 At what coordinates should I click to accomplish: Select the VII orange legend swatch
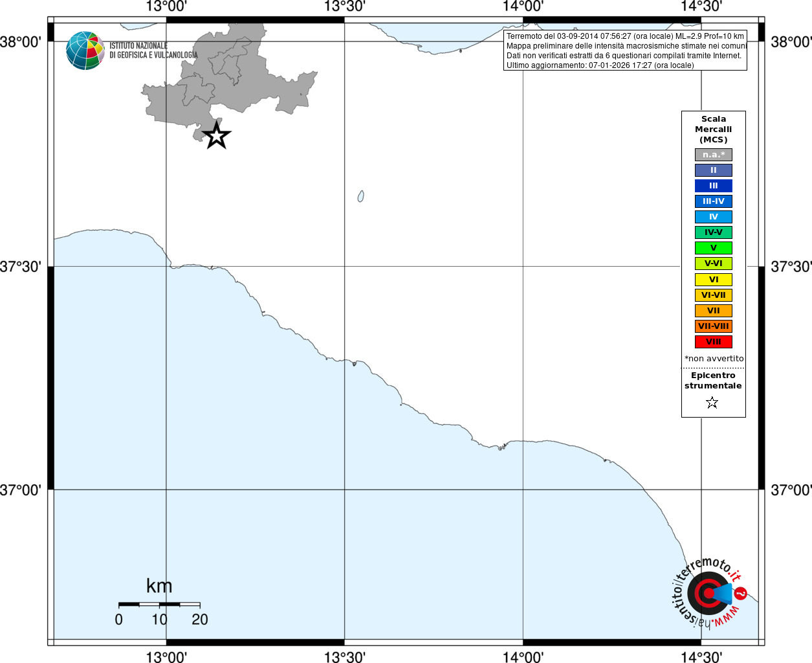click(x=714, y=311)
